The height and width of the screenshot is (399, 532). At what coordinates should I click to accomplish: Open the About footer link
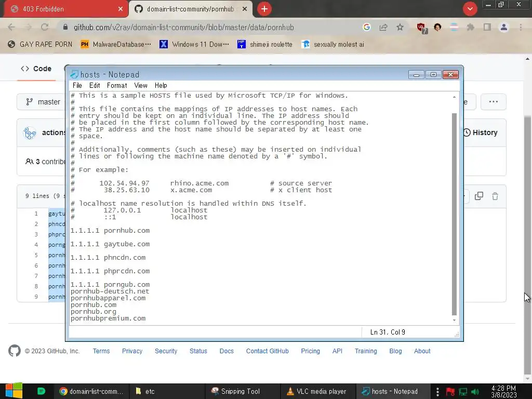(x=422, y=351)
